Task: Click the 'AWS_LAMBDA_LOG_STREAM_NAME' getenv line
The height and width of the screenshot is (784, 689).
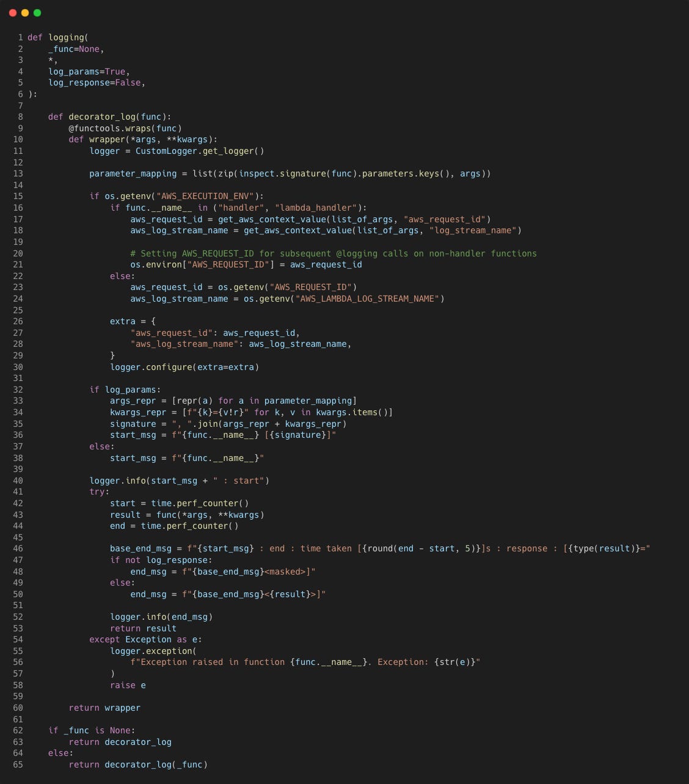Action: [x=287, y=299]
